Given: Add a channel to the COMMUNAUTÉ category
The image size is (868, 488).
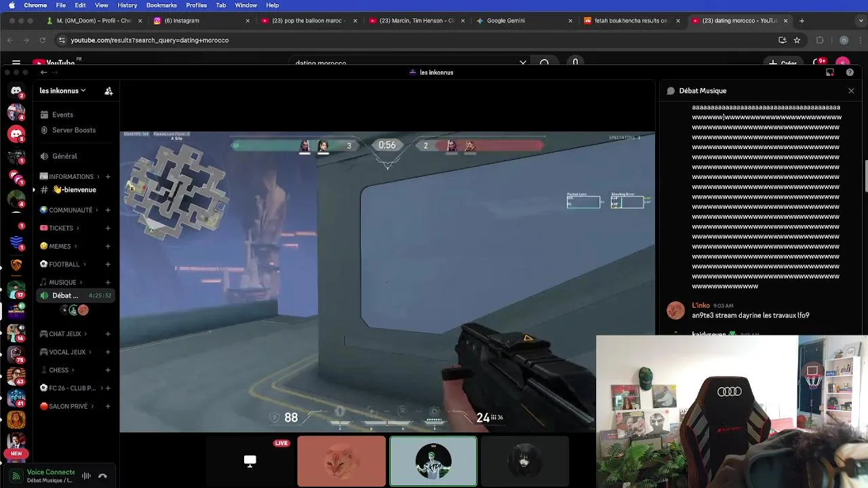Looking at the screenshot, I should pyautogui.click(x=108, y=210).
